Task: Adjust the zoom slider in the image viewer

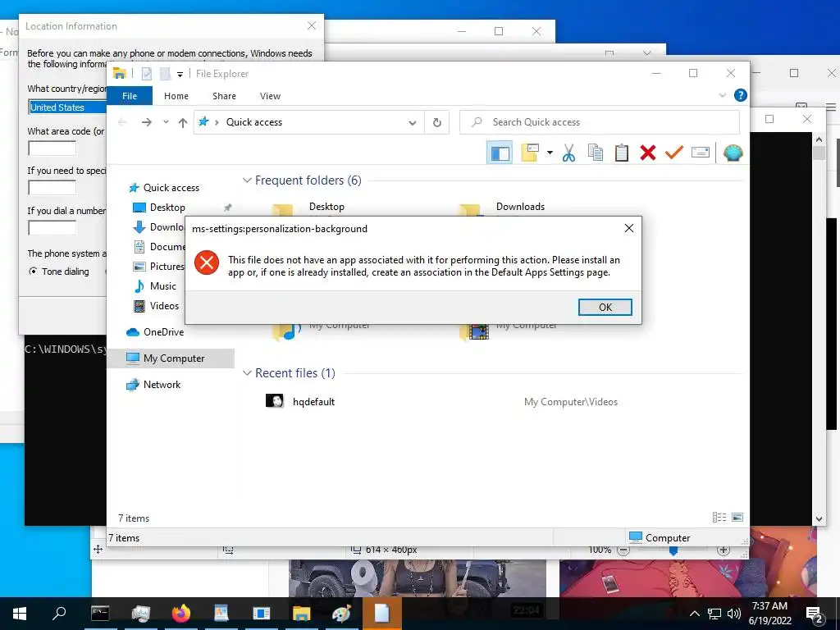Action: (673, 550)
